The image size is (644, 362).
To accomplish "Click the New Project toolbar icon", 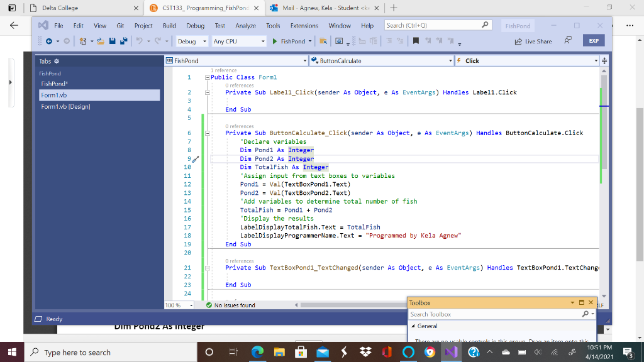I will [83, 41].
